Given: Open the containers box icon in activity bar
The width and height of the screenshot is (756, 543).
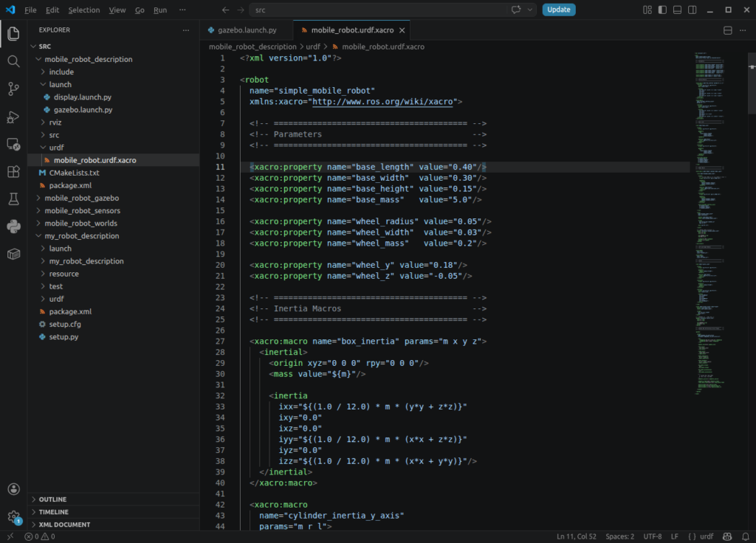Looking at the screenshot, I should tap(13, 254).
